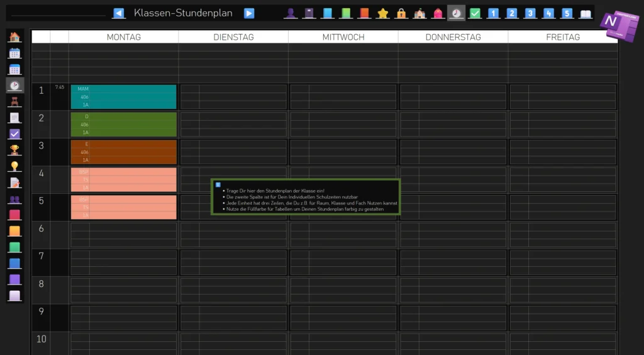Open the house home icon in left sidebar
The height and width of the screenshot is (355, 644).
(14, 37)
